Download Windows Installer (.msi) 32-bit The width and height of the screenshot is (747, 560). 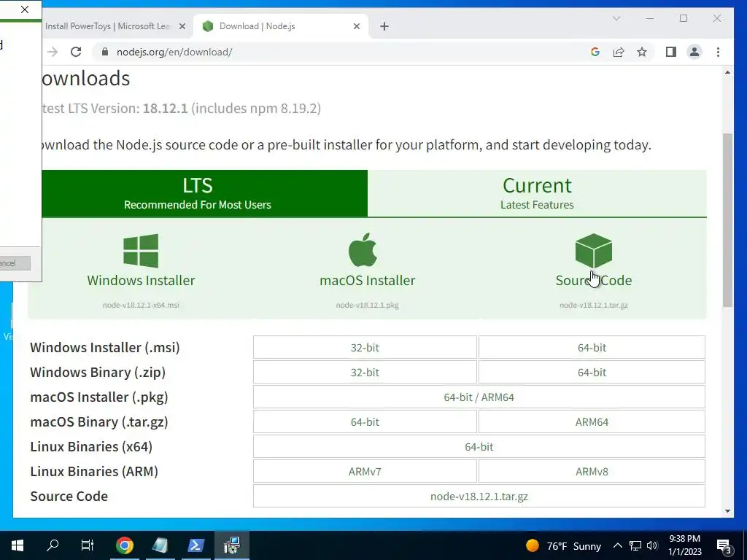point(365,347)
